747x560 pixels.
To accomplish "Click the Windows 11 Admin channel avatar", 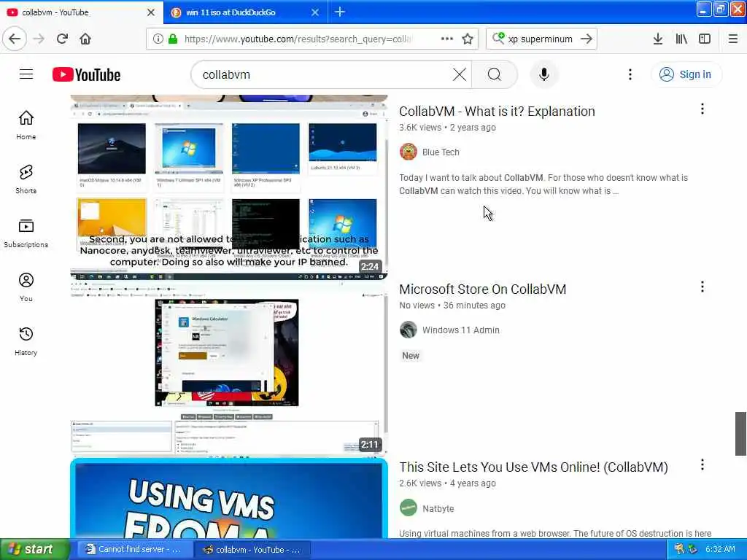I will point(409,330).
